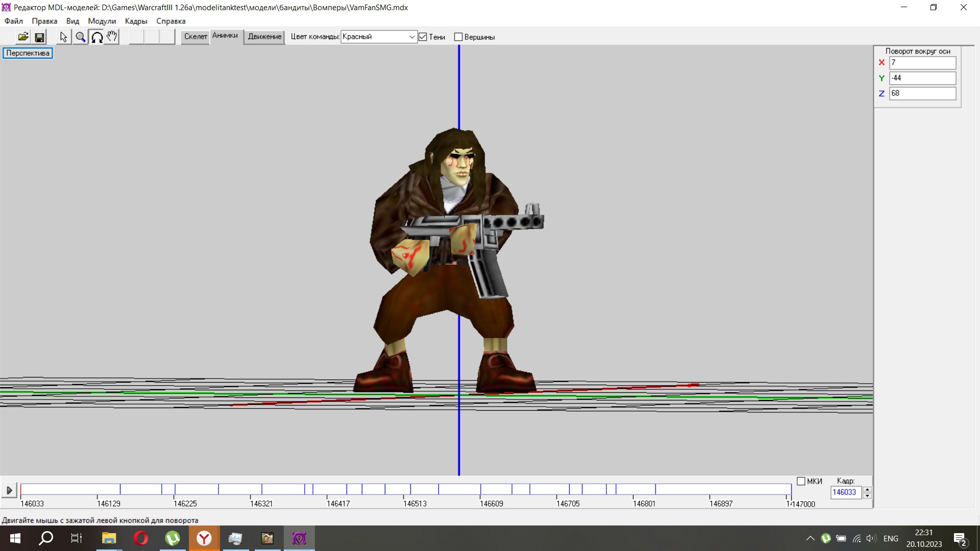The image size is (980, 551).
Task: Click the open file folder icon
Action: 23,37
